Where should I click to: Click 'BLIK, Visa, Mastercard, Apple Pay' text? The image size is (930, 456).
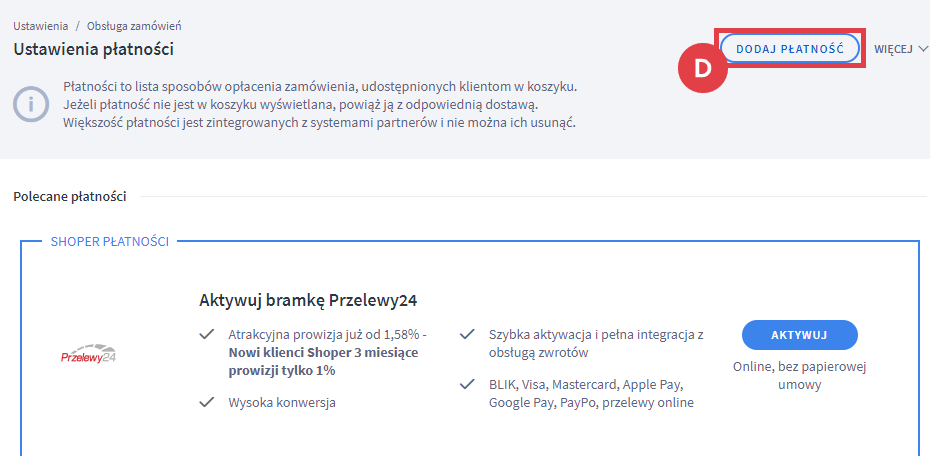click(587, 384)
